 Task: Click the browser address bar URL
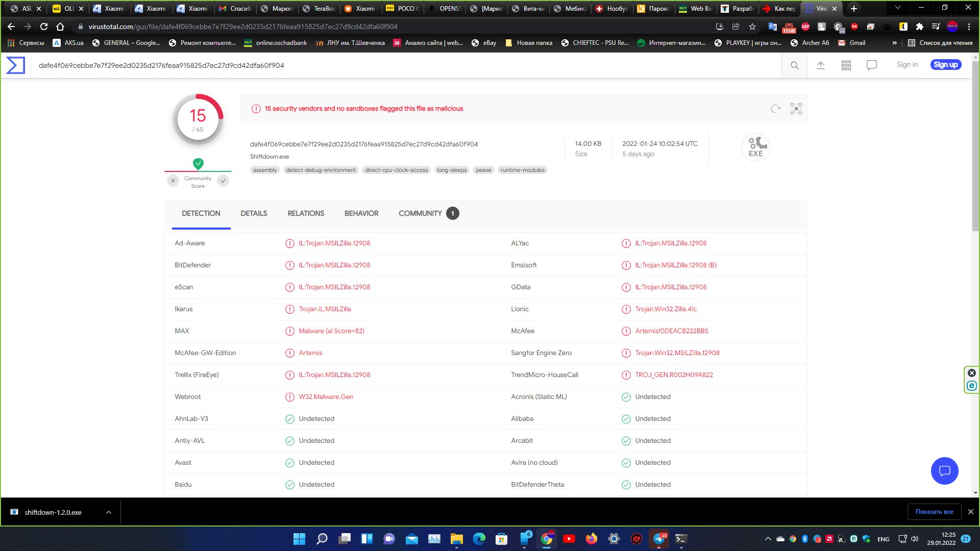tap(243, 27)
